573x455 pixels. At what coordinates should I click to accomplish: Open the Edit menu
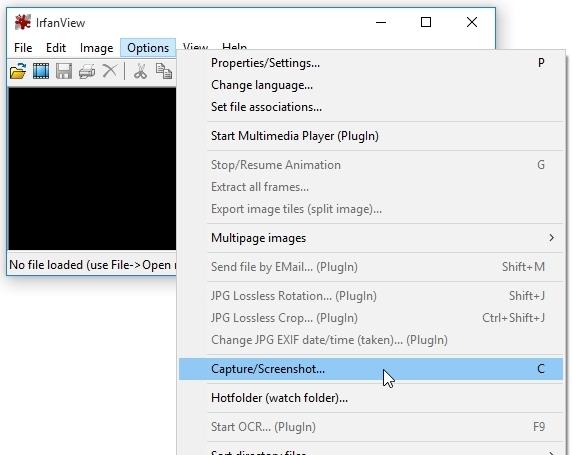56,48
